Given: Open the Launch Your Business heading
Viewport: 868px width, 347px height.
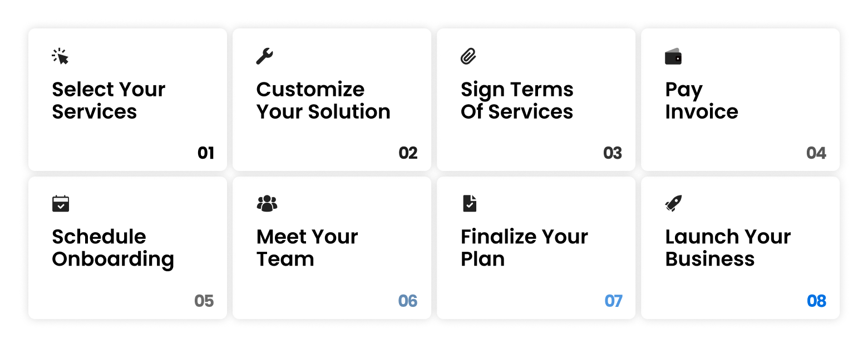Looking at the screenshot, I should click(727, 248).
